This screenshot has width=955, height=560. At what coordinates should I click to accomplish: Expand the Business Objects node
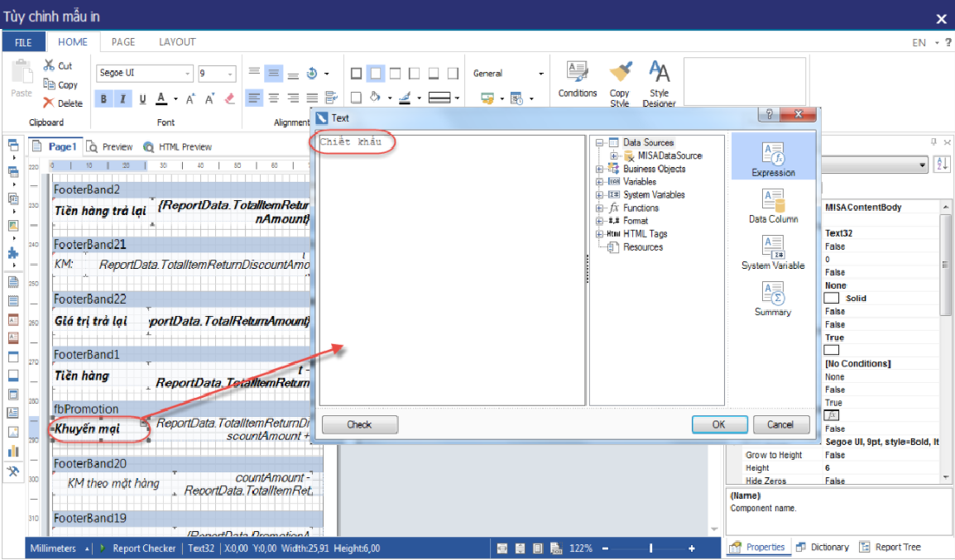click(599, 169)
